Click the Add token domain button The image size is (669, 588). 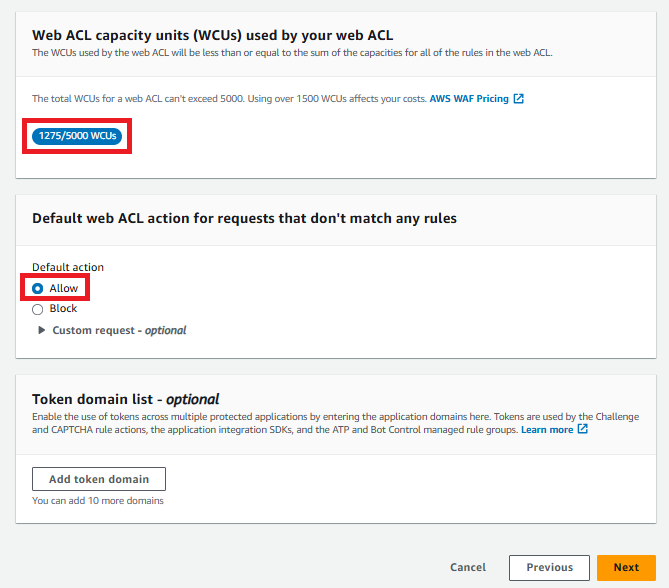pos(99,479)
